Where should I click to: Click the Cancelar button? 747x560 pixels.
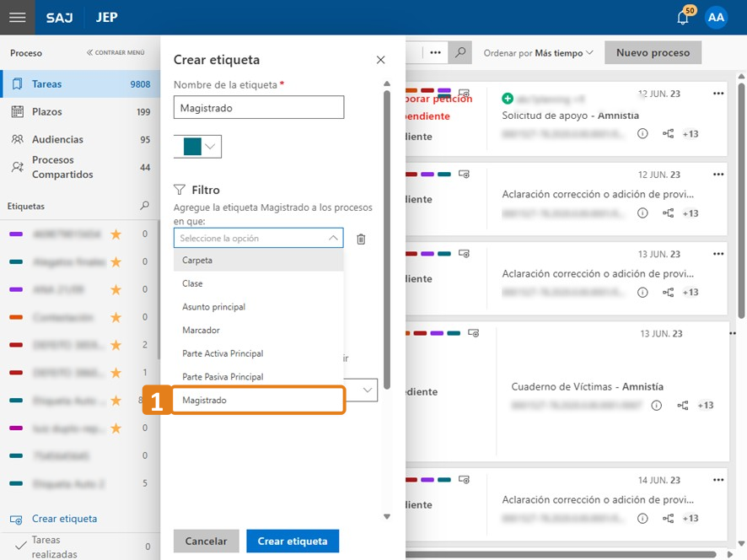(206, 541)
